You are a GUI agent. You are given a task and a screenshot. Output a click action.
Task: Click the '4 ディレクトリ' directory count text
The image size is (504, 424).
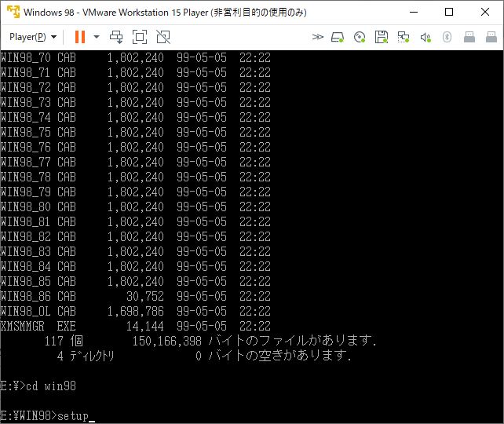[86, 356]
